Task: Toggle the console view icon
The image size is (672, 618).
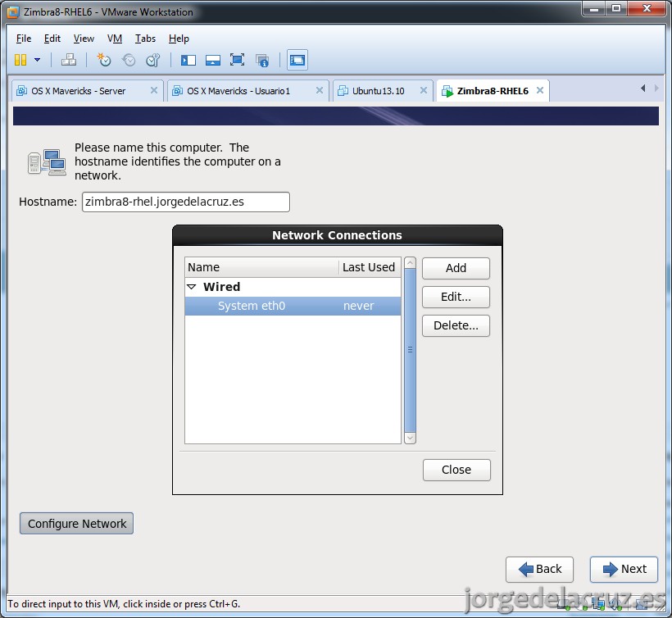Action: [297, 60]
